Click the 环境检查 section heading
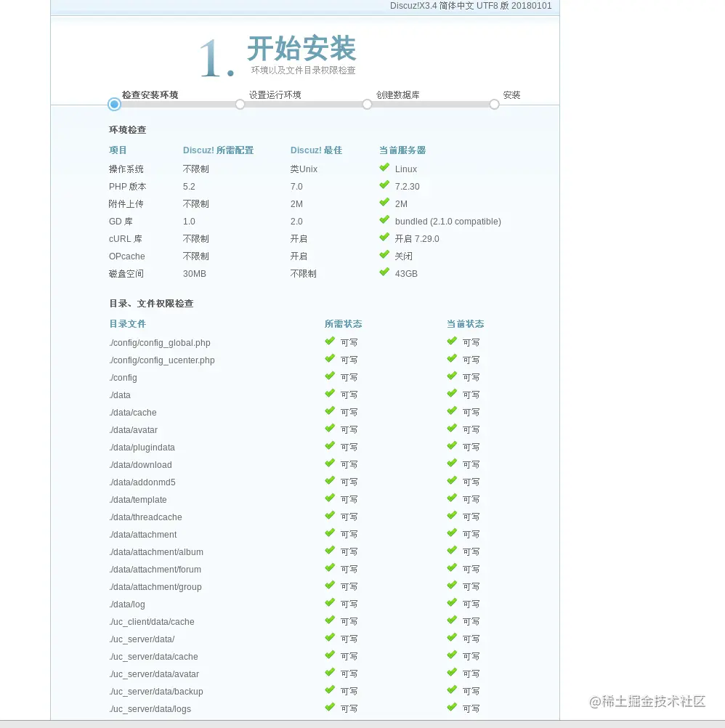This screenshot has width=725, height=728. pos(128,130)
